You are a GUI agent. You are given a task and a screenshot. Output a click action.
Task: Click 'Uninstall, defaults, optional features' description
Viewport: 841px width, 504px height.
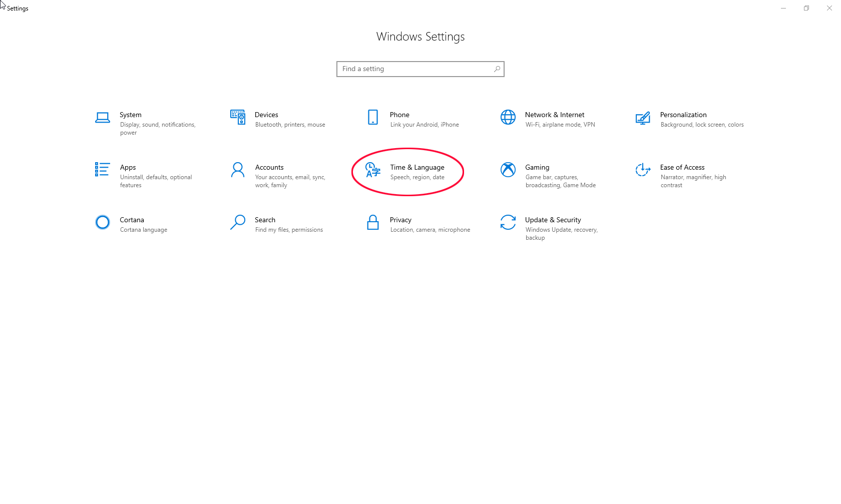[156, 181]
